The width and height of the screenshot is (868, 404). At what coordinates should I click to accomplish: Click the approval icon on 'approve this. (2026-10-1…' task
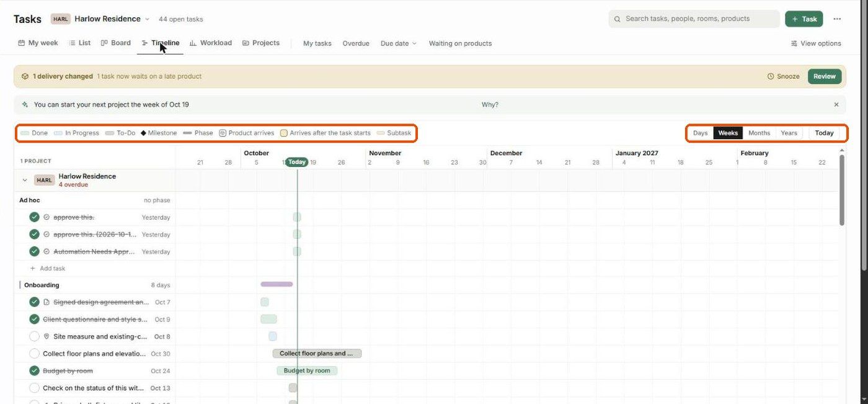46,235
